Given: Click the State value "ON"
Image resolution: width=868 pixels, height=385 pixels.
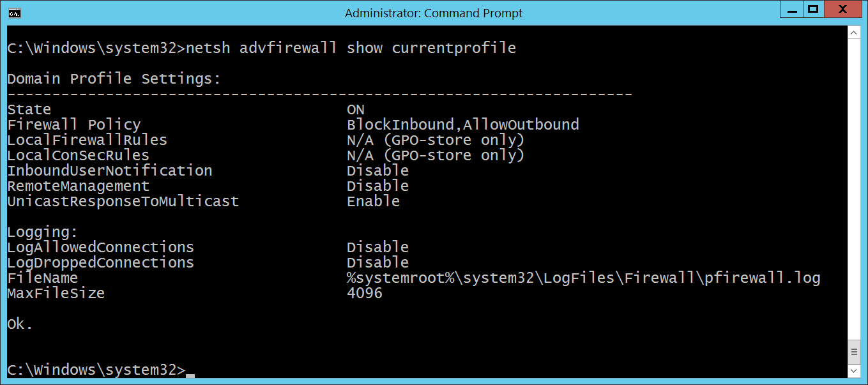Looking at the screenshot, I should click(x=356, y=109).
